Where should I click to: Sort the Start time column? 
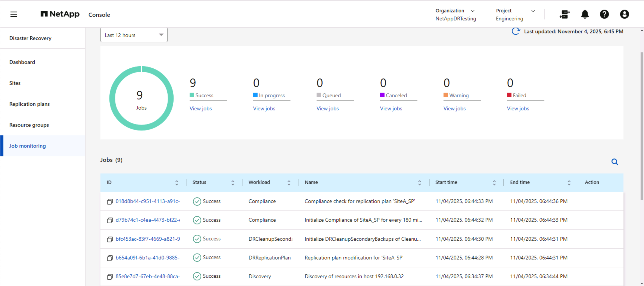pos(494,183)
